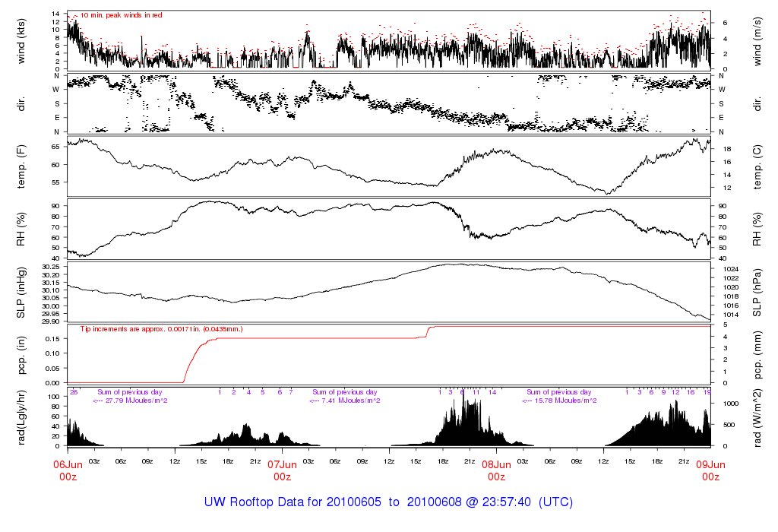Click the '10 min. peak winds in red' note
Viewport: 778px width, 532px height.
click(x=121, y=15)
